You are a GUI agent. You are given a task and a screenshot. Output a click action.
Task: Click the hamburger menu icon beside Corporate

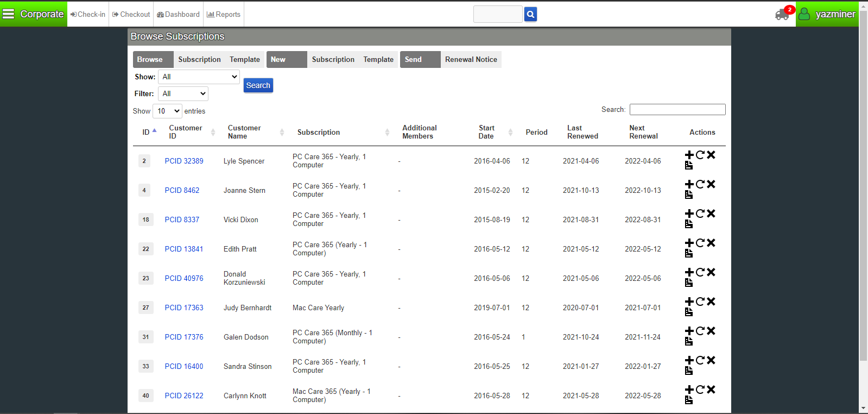point(9,14)
